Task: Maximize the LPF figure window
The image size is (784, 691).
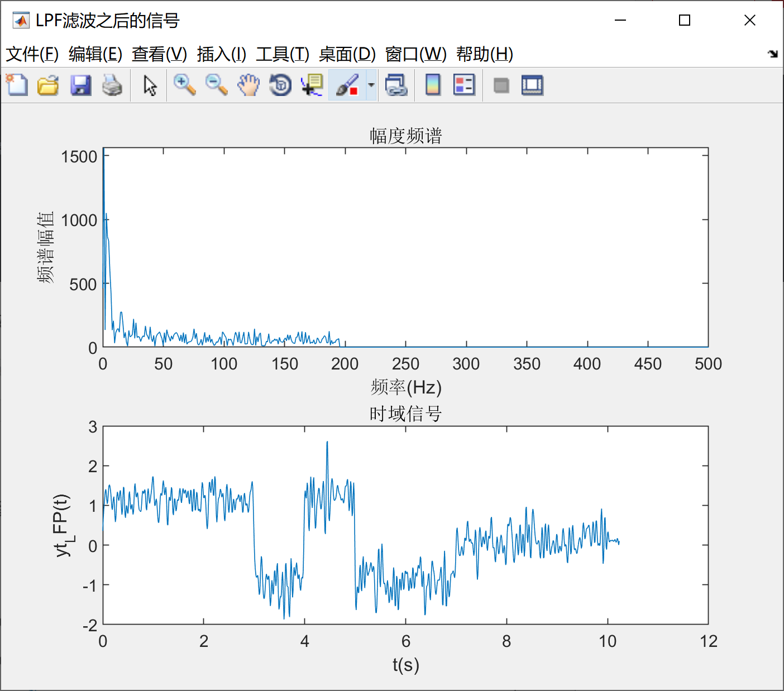Action: coord(685,21)
